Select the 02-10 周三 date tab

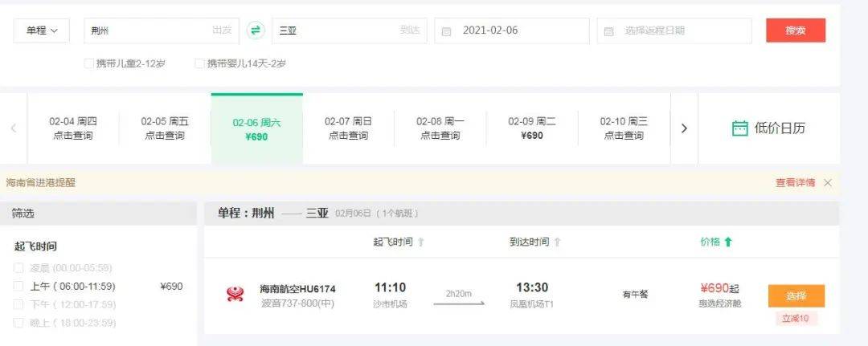pyautogui.click(x=624, y=128)
